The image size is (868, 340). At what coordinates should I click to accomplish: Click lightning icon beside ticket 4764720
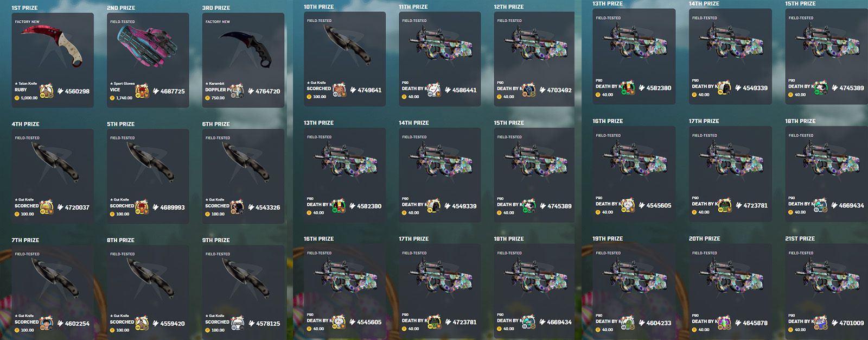point(251,91)
